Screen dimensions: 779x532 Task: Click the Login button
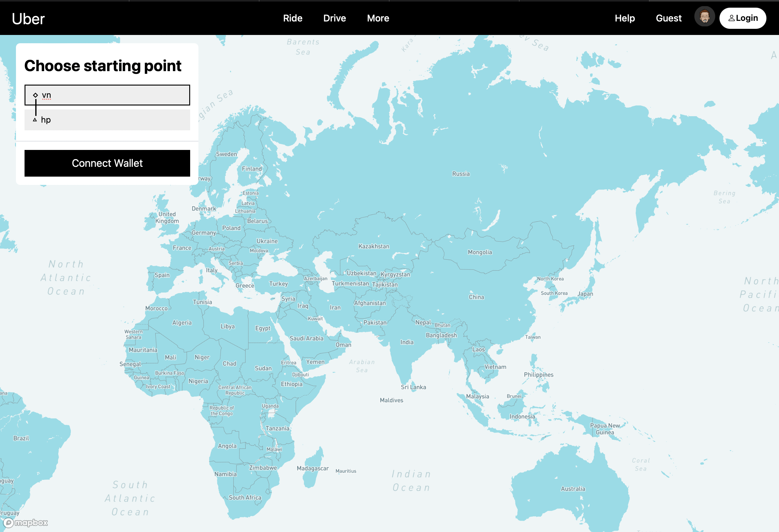pos(743,18)
